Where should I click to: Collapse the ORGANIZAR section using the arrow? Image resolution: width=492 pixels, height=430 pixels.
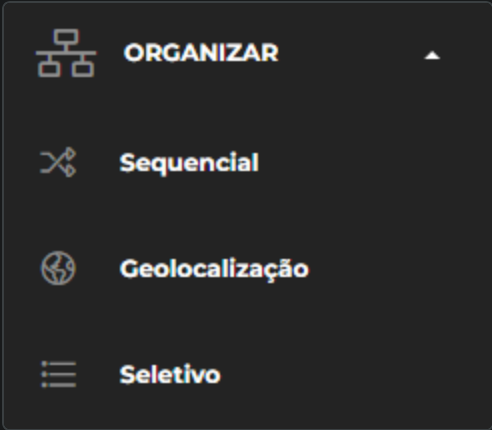(432, 55)
